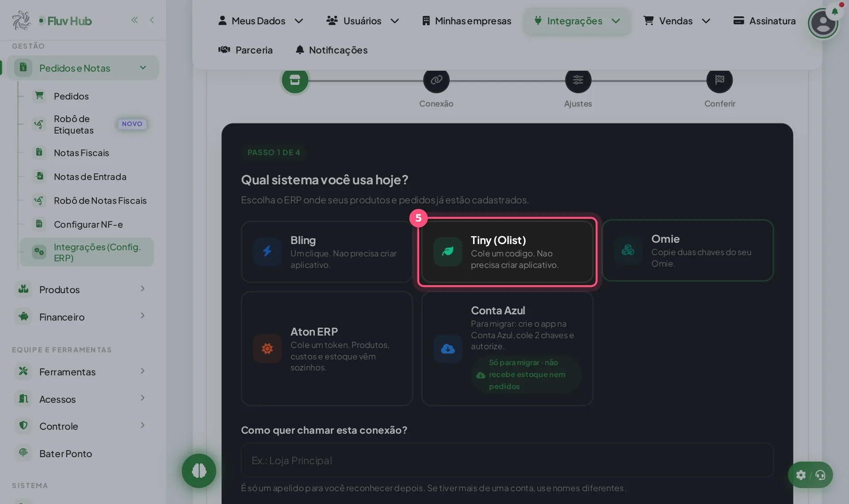Open Minhas empresas menu
The height and width of the screenshot is (504, 849).
(x=467, y=21)
